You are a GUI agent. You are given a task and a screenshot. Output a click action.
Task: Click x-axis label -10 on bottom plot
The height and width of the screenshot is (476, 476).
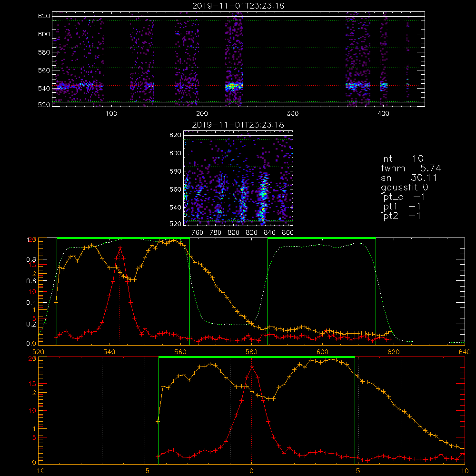(38, 471)
